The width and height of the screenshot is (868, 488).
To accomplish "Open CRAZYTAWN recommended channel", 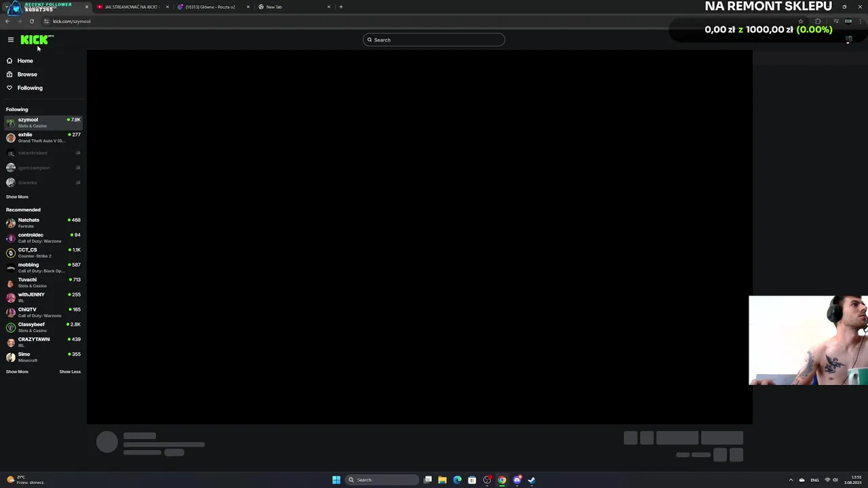I will pos(43,342).
